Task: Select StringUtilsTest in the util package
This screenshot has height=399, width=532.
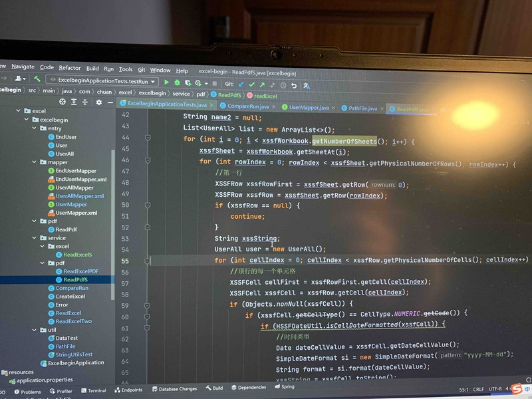Action: (x=70, y=354)
